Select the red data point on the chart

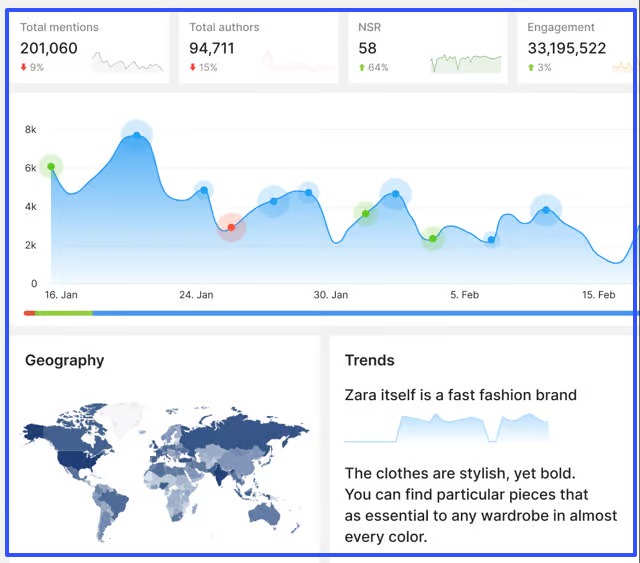[x=231, y=228]
